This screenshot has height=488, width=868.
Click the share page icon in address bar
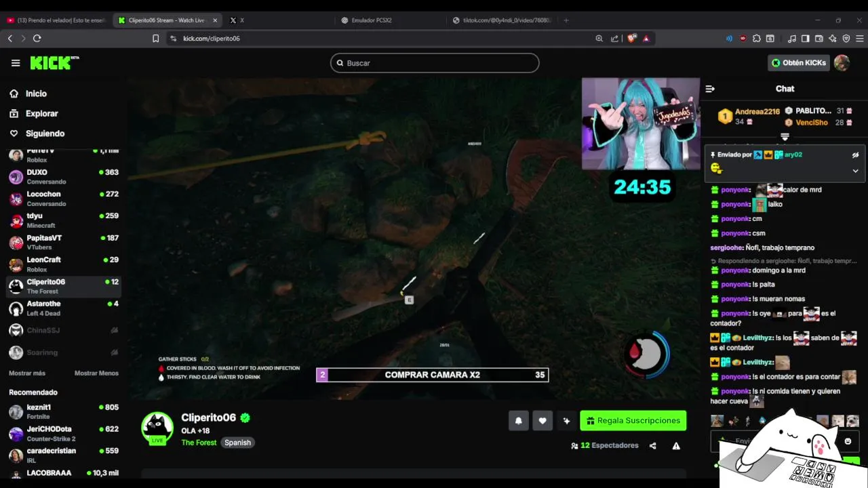614,39
